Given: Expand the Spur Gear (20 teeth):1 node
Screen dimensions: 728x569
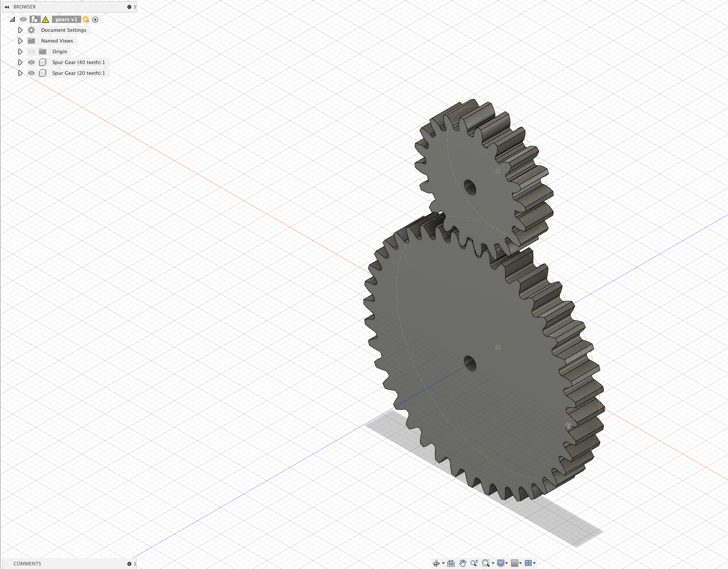Looking at the screenshot, I should 20,73.
